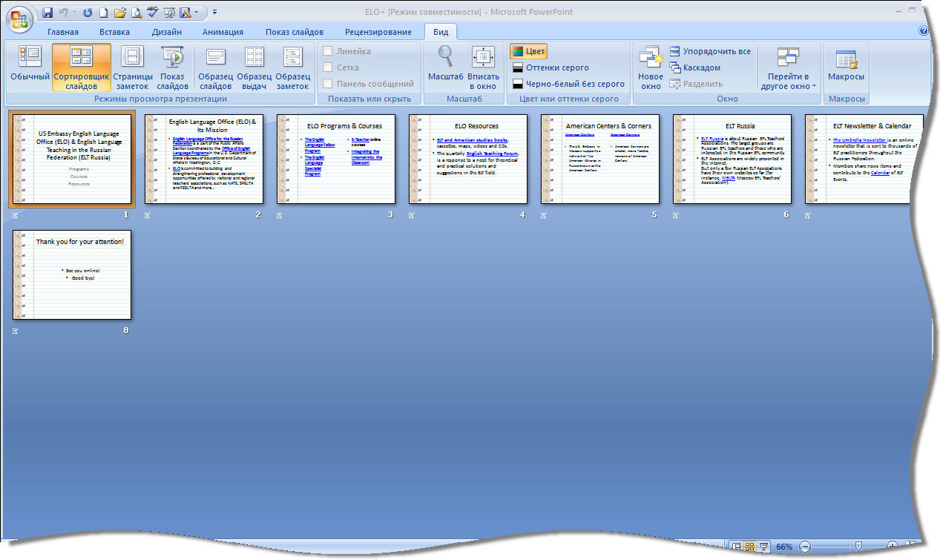Click the slide sorter icon in status bar

coord(749,546)
